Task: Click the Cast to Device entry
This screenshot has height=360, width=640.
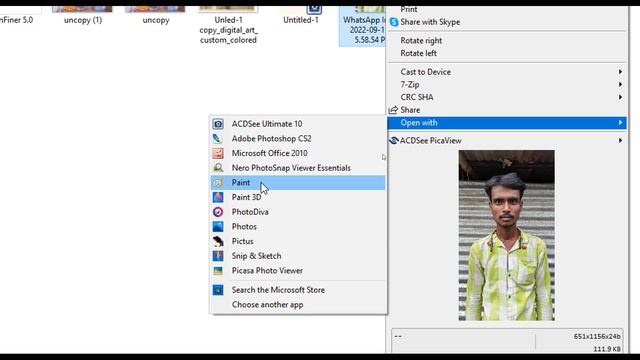Action: (x=507, y=72)
